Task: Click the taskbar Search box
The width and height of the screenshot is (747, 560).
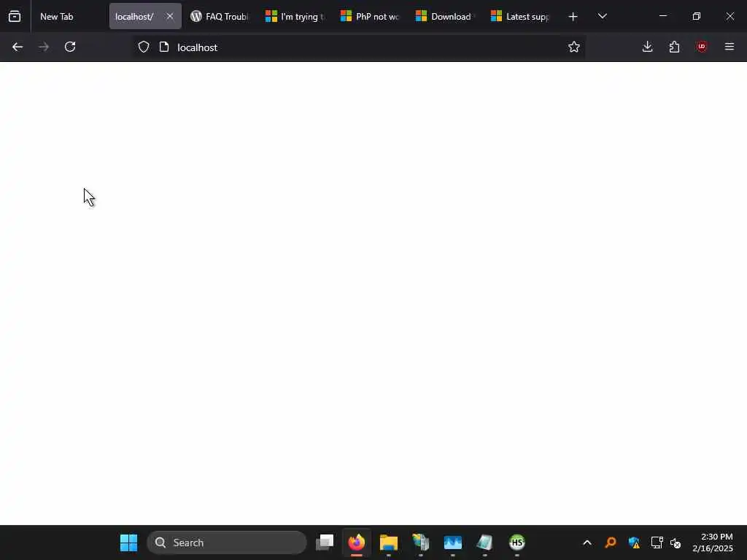Action: coord(227,542)
